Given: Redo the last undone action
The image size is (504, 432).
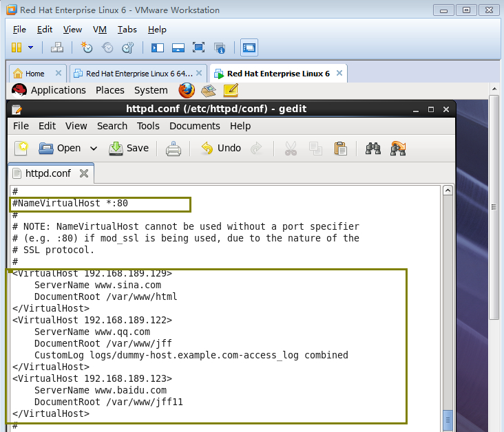Looking at the screenshot, I should point(256,149).
